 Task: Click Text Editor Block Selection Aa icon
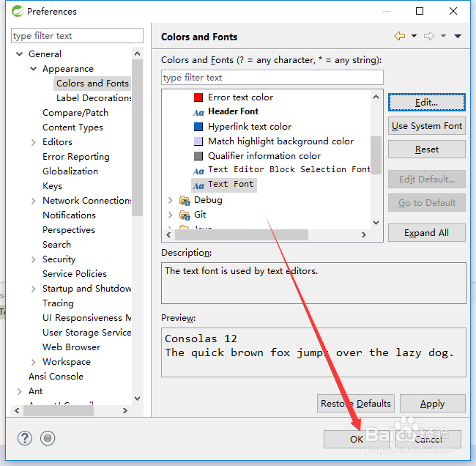pos(198,171)
